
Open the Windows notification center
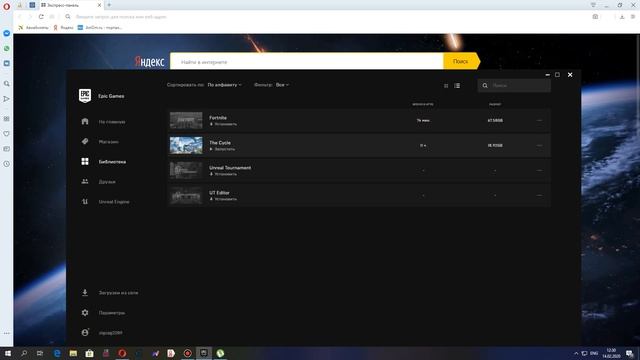pos(630,353)
